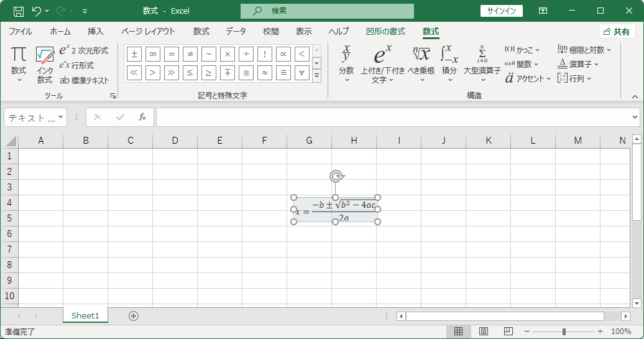Switch to the 校閲 tab
This screenshot has height=339, width=644.
point(270,32)
